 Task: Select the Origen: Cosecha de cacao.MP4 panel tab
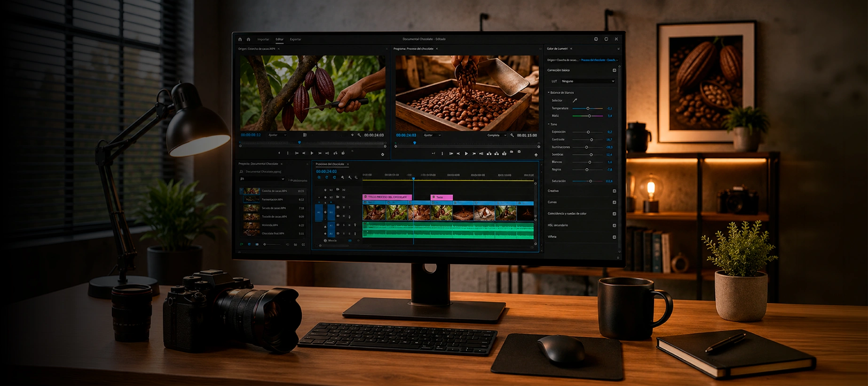pyautogui.click(x=257, y=48)
